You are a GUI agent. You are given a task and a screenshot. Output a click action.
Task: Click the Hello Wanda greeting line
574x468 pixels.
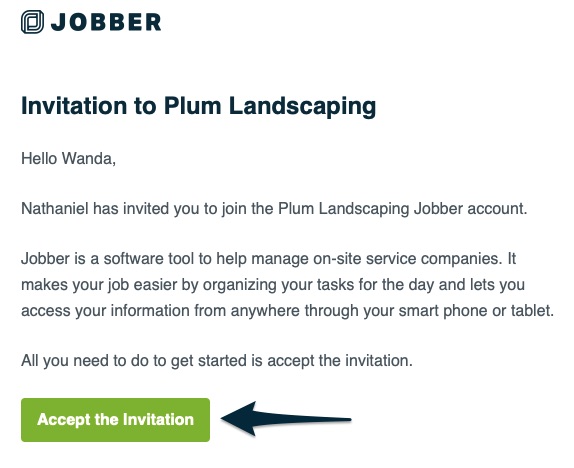(68, 159)
